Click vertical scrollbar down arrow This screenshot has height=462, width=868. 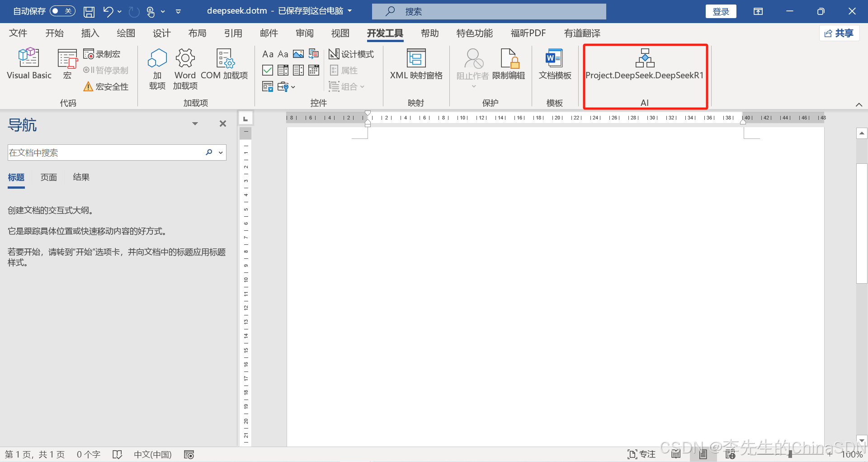pos(862,440)
